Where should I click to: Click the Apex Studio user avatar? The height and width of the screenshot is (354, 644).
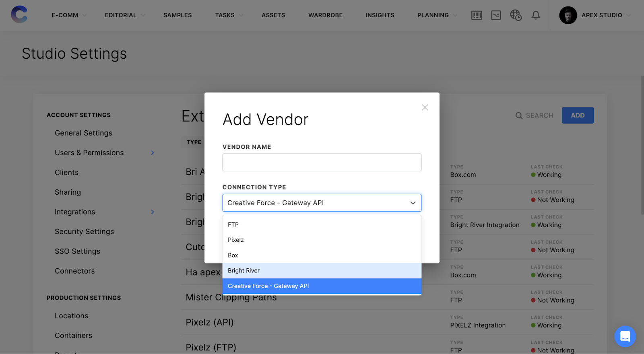pyautogui.click(x=568, y=15)
